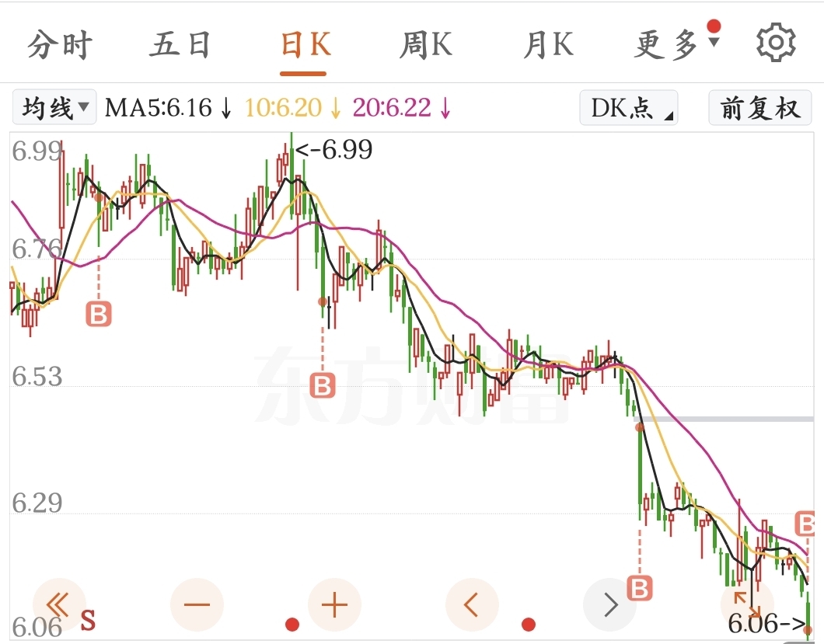Select the 日K daily chart tab
Viewport: 824px width, 644px height.
(304, 45)
